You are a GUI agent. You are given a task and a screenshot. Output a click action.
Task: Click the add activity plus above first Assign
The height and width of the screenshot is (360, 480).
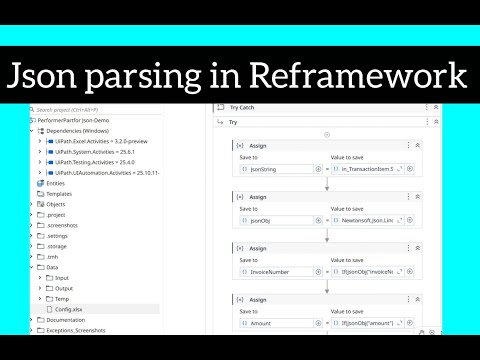327,135
